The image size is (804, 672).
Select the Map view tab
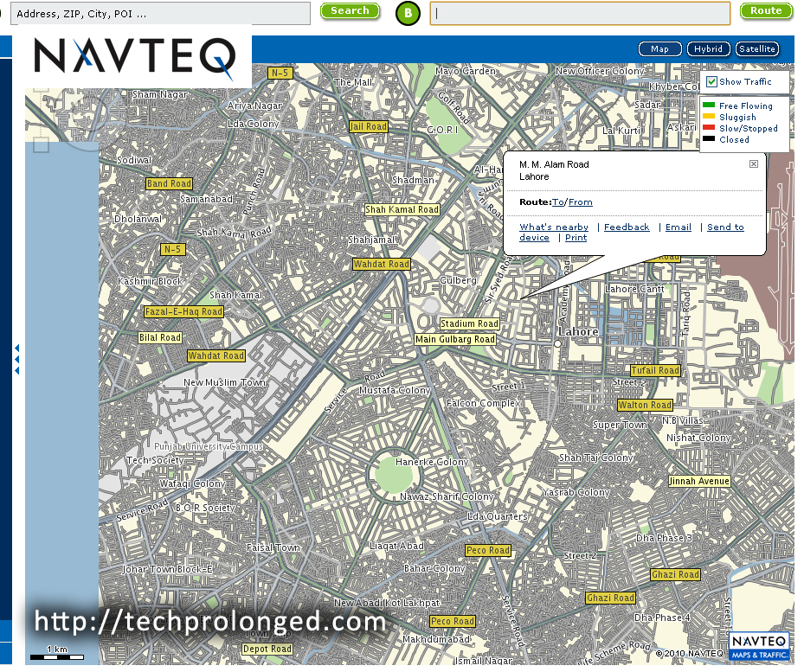[659, 48]
